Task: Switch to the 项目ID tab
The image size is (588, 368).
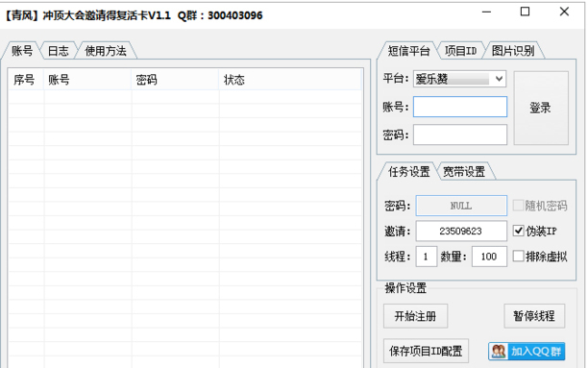Action: click(x=460, y=51)
